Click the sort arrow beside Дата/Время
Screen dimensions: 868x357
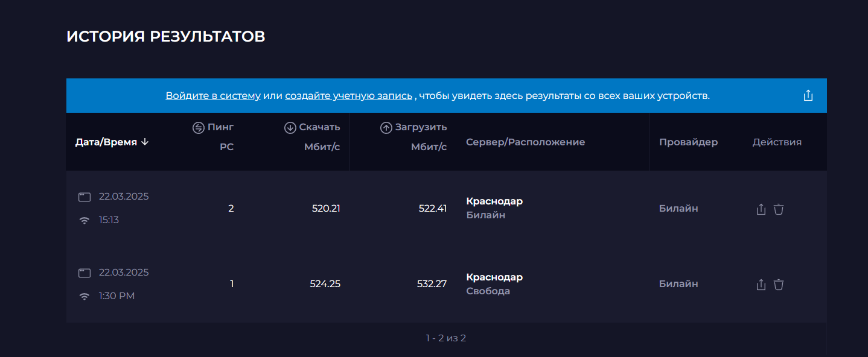pyautogui.click(x=144, y=142)
